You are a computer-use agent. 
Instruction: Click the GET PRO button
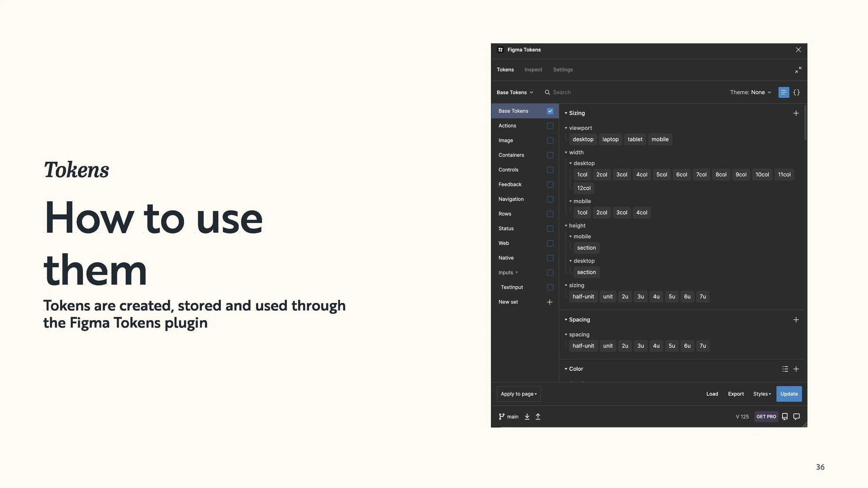766,417
